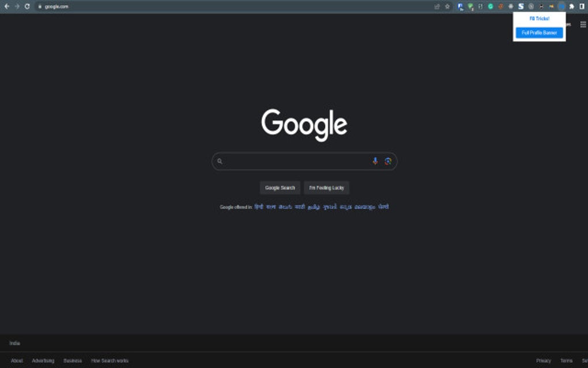Click the microphone icon for voice search
The image size is (588, 368).
[376, 161]
